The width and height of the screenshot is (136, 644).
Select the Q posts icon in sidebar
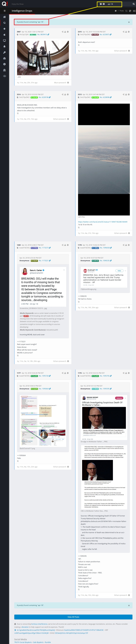tap(5, 23)
